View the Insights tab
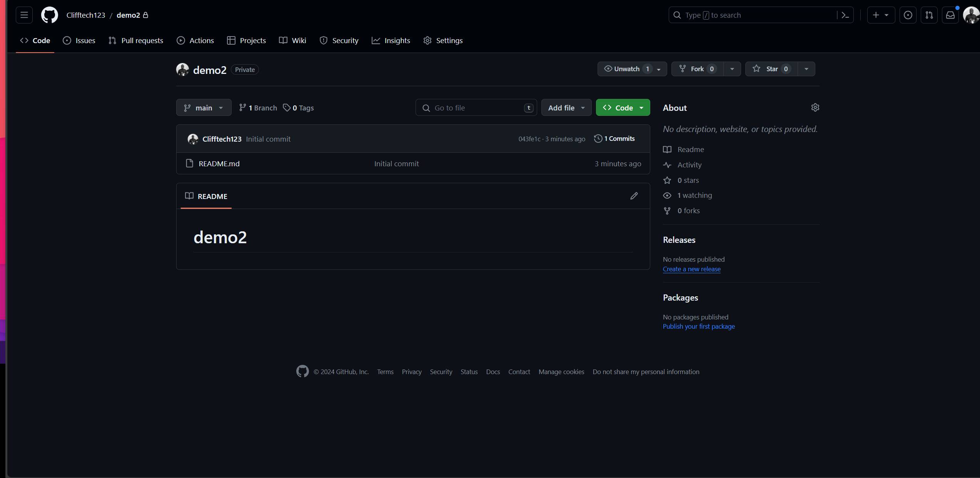Viewport: 980px width, 478px height. (391, 40)
